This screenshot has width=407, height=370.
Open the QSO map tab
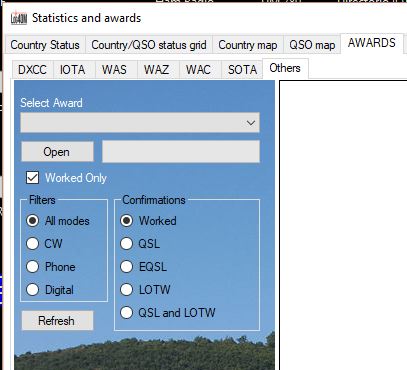point(312,45)
